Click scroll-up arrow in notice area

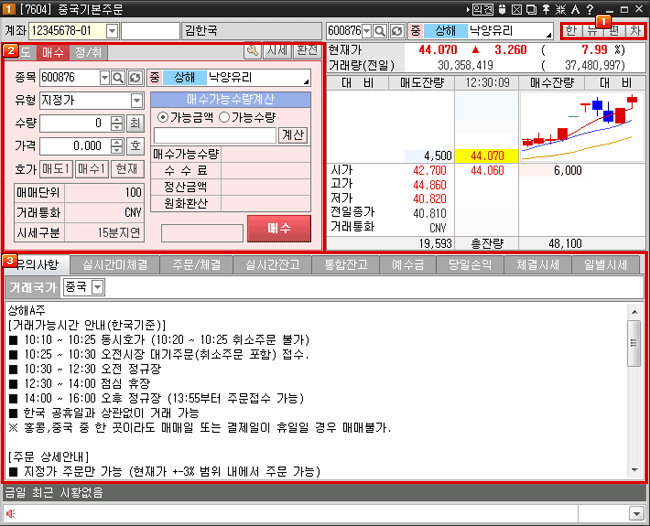tap(634, 312)
